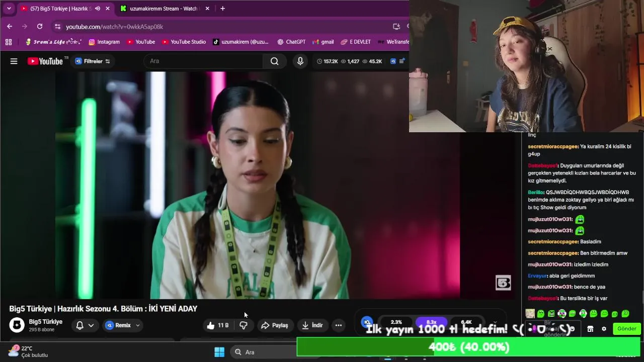Click username Ervayur in chat
This screenshot has height=362, width=644.
[537, 276]
